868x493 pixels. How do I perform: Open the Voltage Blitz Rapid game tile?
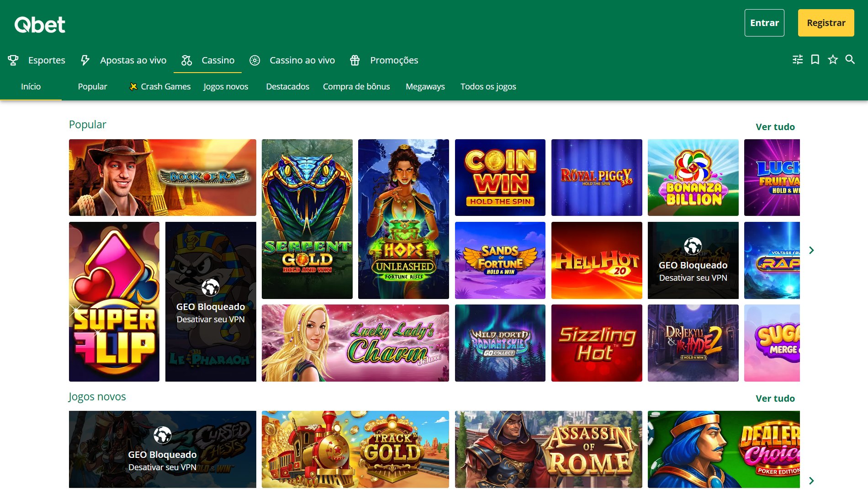772,260
